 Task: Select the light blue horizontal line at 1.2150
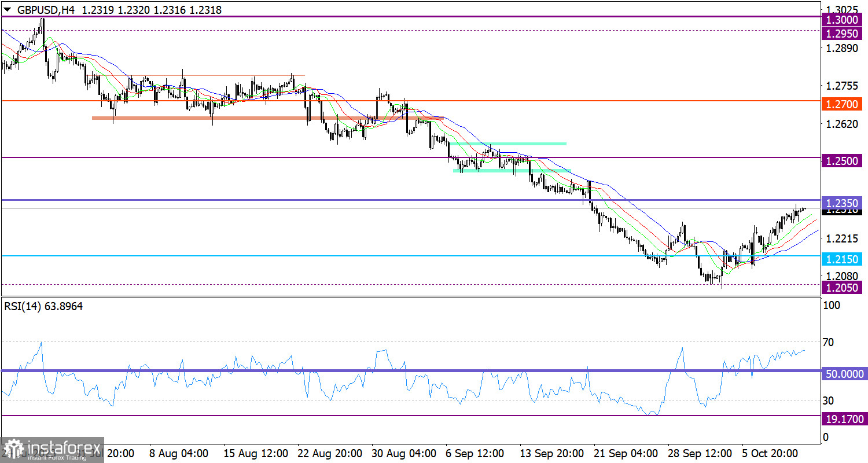pos(410,255)
